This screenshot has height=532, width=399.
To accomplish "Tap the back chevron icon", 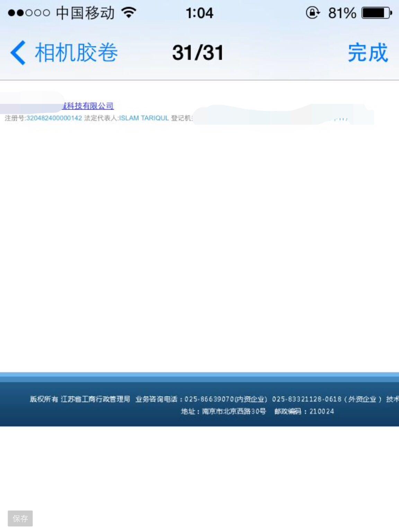I will click(17, 53).
